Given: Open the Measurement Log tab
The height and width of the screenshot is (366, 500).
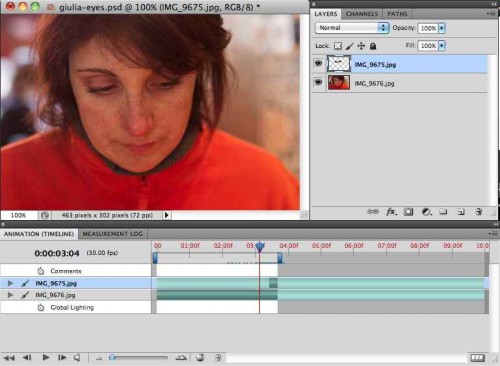Looking at the screenshot, I should pyautogui.click(x=113, y=234).
